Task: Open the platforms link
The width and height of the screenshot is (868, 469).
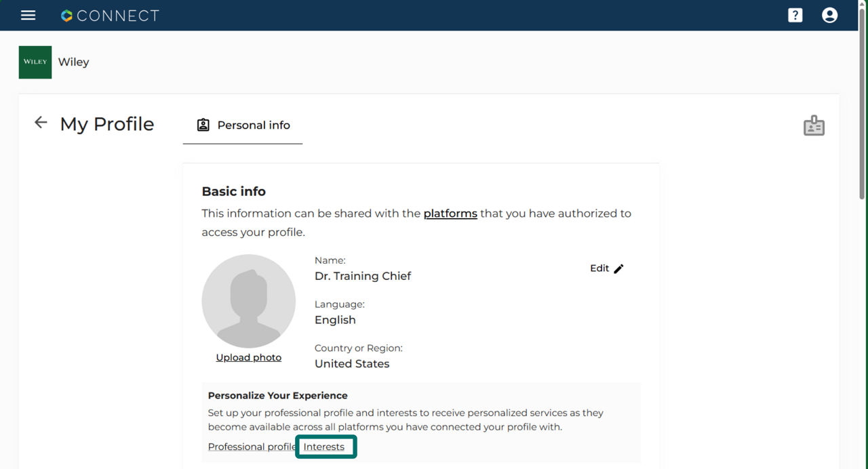Action: tap(450, 213)
